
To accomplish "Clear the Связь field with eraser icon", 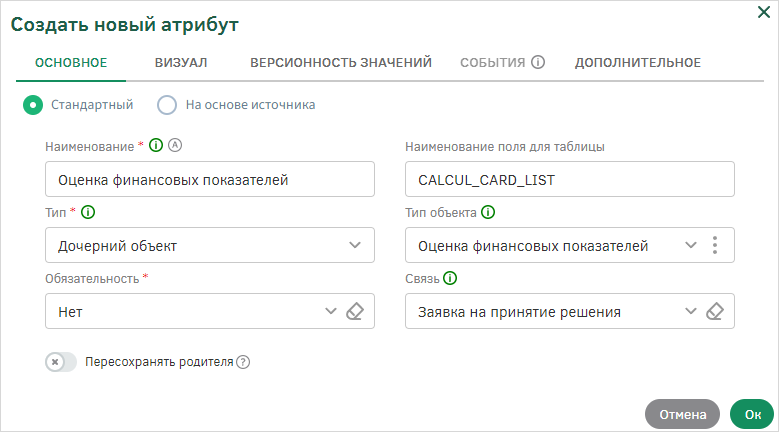I will [714, 311].
